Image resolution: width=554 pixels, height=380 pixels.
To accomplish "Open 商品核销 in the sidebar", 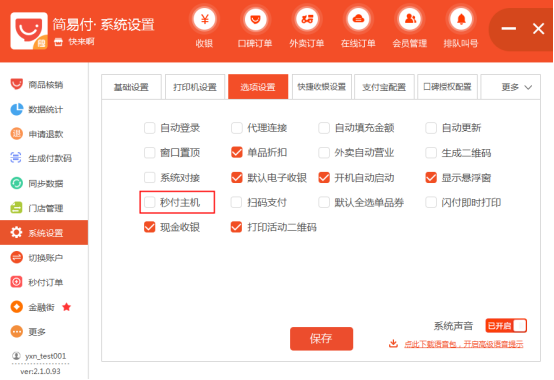I will click(44, 85).
